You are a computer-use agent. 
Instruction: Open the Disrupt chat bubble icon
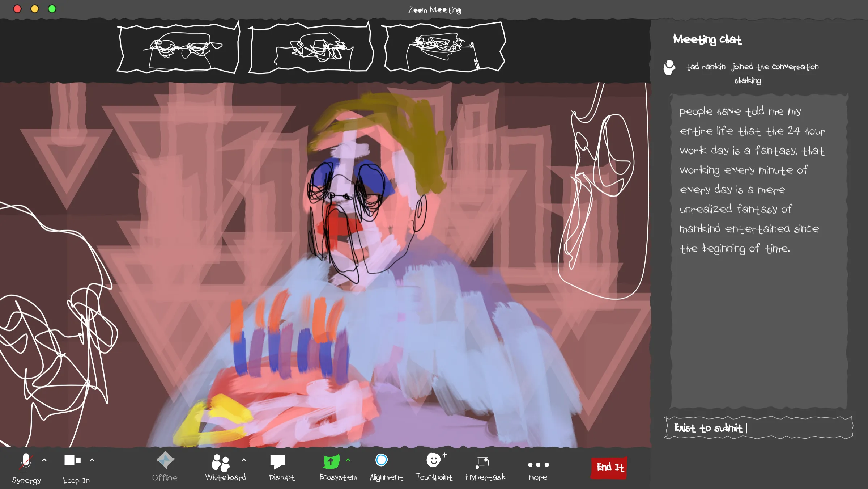(x=277, y=462)
